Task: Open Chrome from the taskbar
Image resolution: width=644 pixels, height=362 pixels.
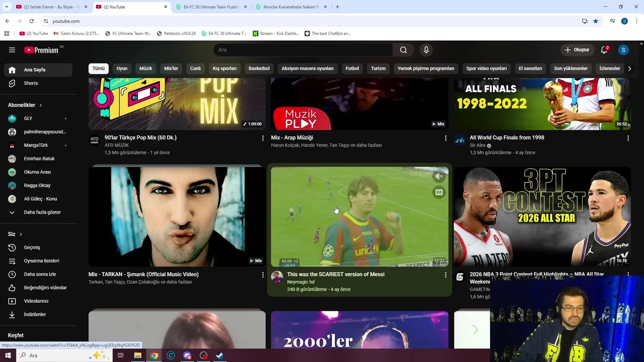Action: click(154, 355)
